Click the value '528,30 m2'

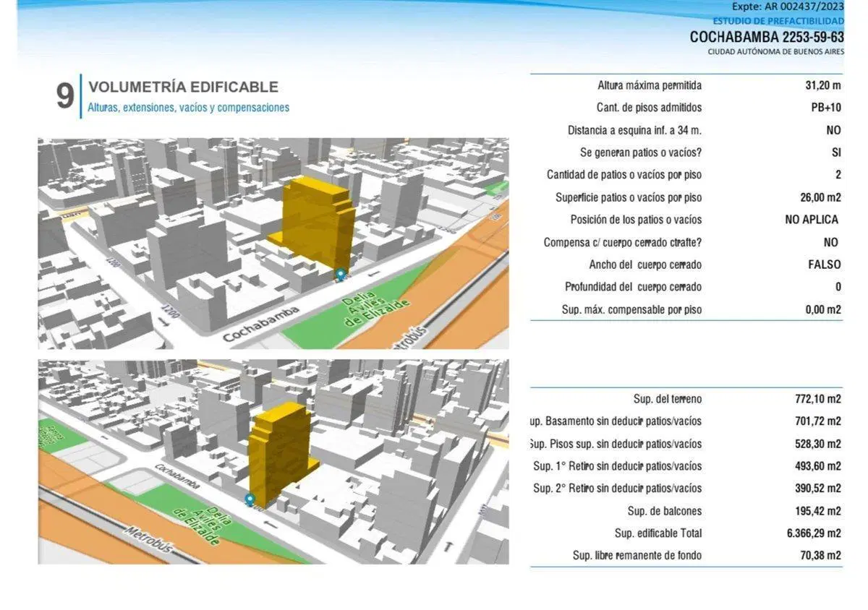pyautogui.click(x=818, y=444)
